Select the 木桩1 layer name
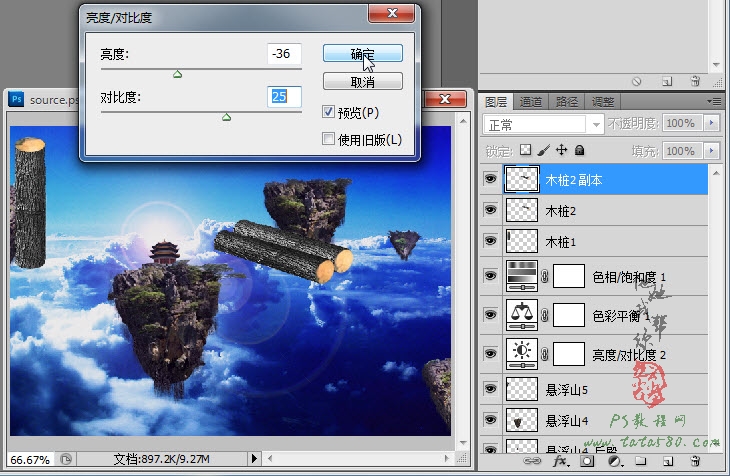Image resolution: width=730 pixels, height=476 pixels. point(561,242)
